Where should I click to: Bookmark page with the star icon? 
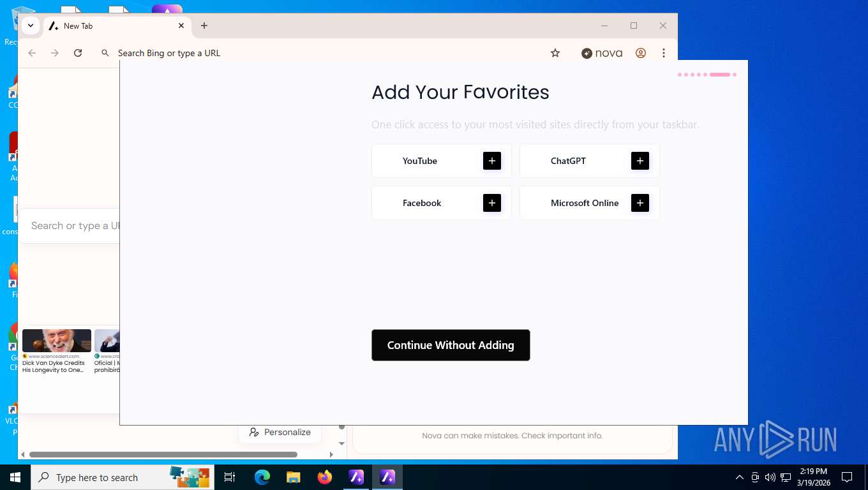coord(555,53)
